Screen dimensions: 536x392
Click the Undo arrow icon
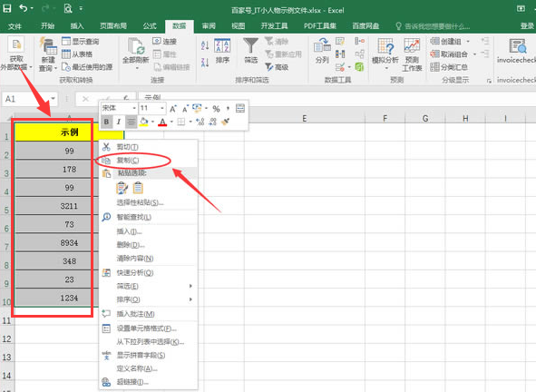click(24, 8)
